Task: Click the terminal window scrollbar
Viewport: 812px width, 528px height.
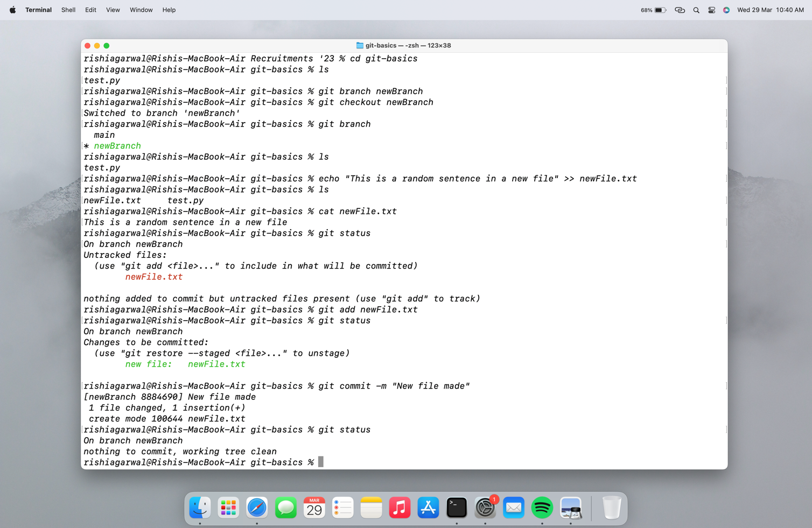Action: tap(725, 215)
